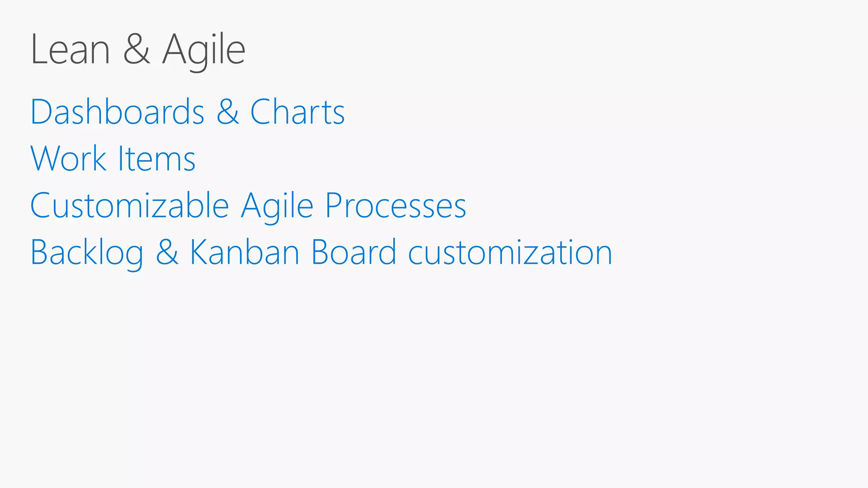Click the blue word "Agile" before Processes
This screenshot has width=868, height=488.
coord(277,206)
